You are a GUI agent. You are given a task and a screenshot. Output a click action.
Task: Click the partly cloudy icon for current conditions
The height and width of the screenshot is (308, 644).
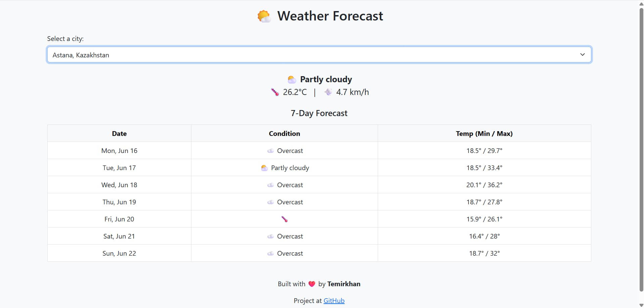click(x=292, y=80)
